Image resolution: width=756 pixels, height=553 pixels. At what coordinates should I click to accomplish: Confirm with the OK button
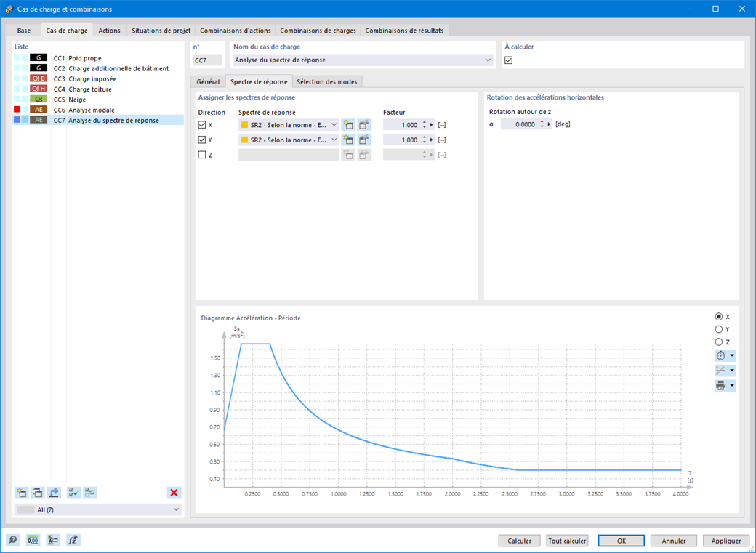pos(622,541)
